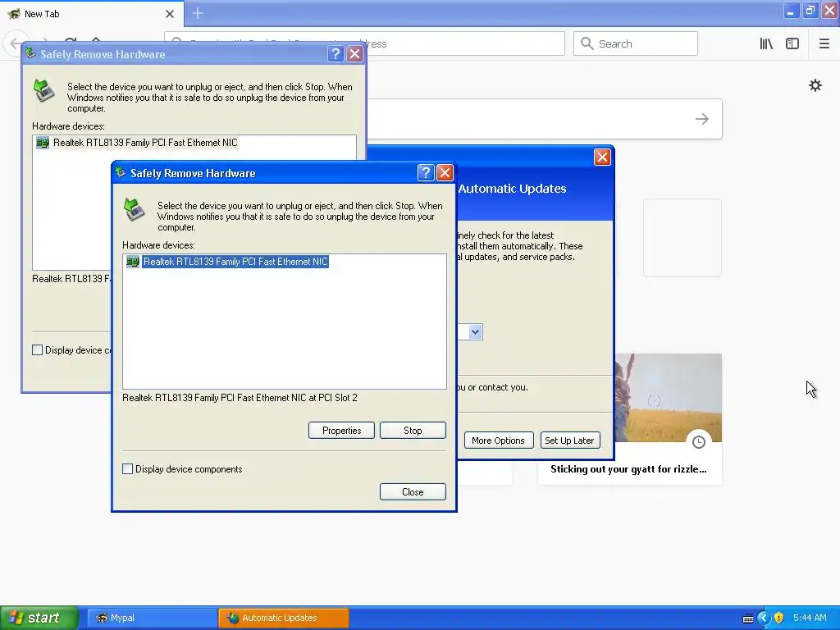Open the browser hamburger menu
840x630 pixels.
824,43
